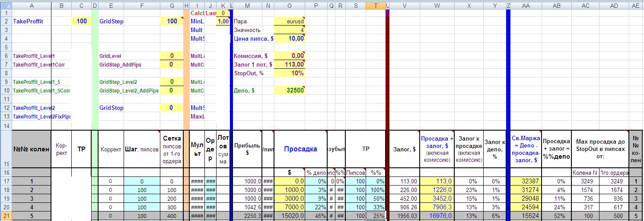Select the 16976,0 drawdown plus margin cell

pyautogui.click(x=437, y=216)
